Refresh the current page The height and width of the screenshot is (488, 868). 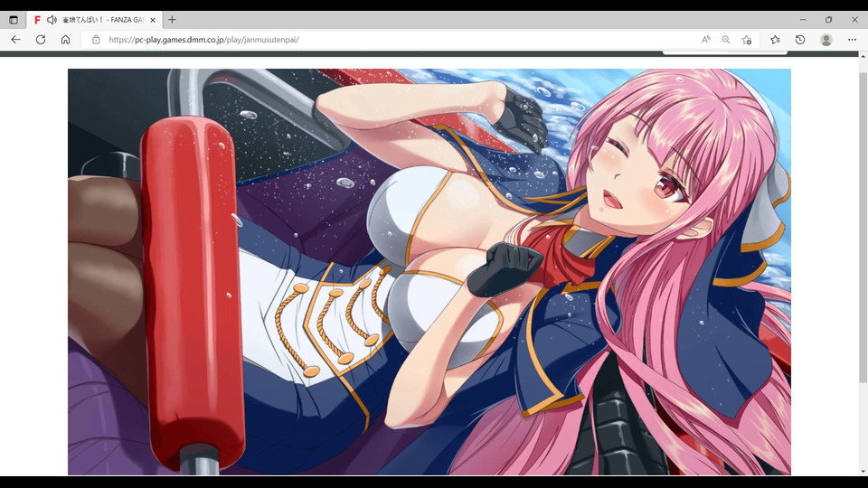point(41,40)
